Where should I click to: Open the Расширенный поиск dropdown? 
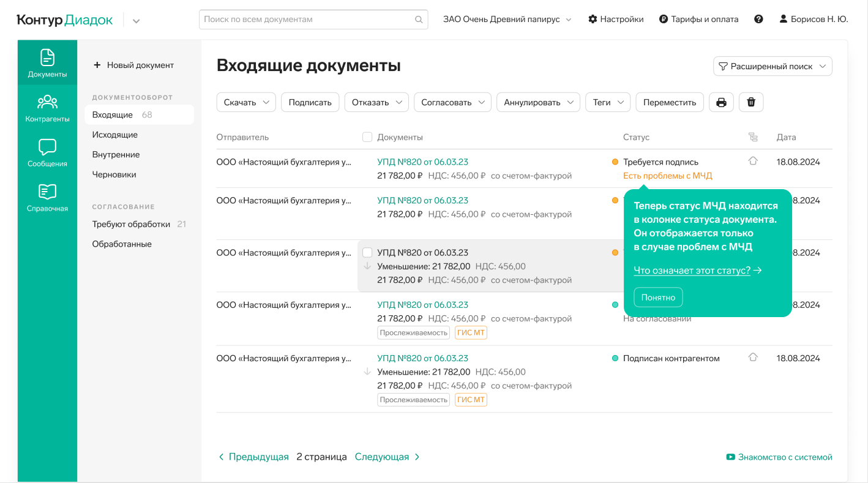[x=773, y=66]
